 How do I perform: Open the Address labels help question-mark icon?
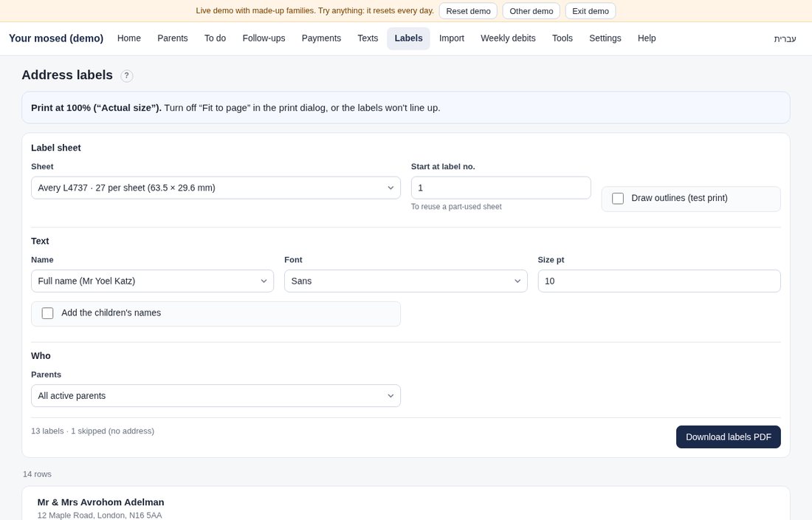[x=126, y=75]
